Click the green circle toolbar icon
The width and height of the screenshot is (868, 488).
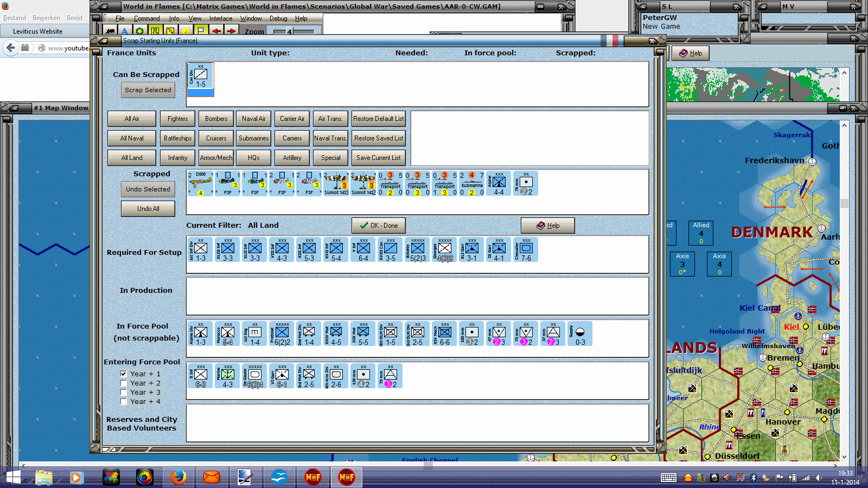coord(139,31)
